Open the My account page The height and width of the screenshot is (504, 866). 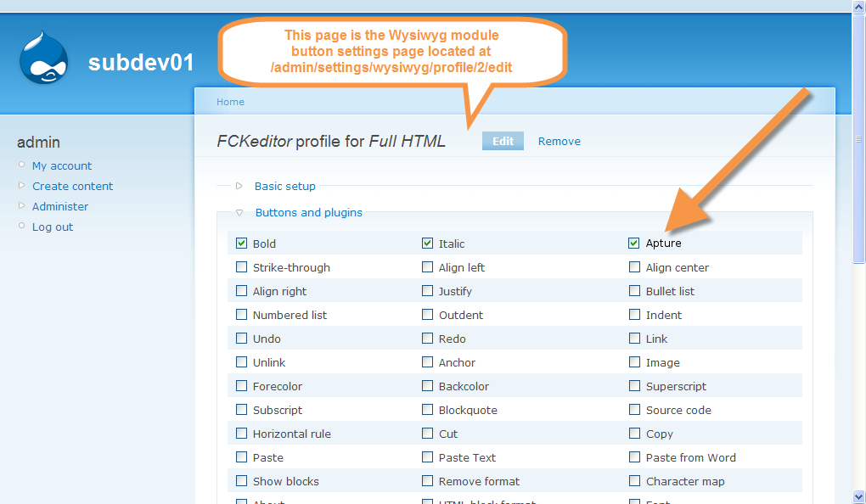coord(61,165)
